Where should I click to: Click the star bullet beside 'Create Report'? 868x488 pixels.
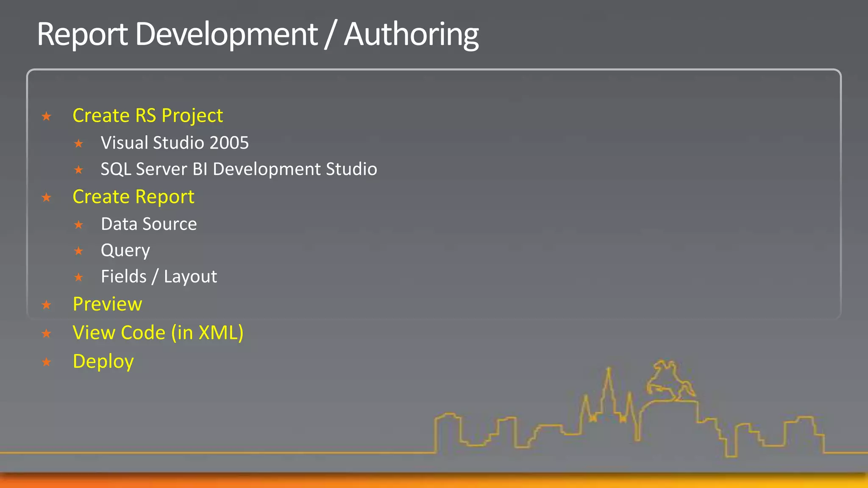(x=47, y=197)
